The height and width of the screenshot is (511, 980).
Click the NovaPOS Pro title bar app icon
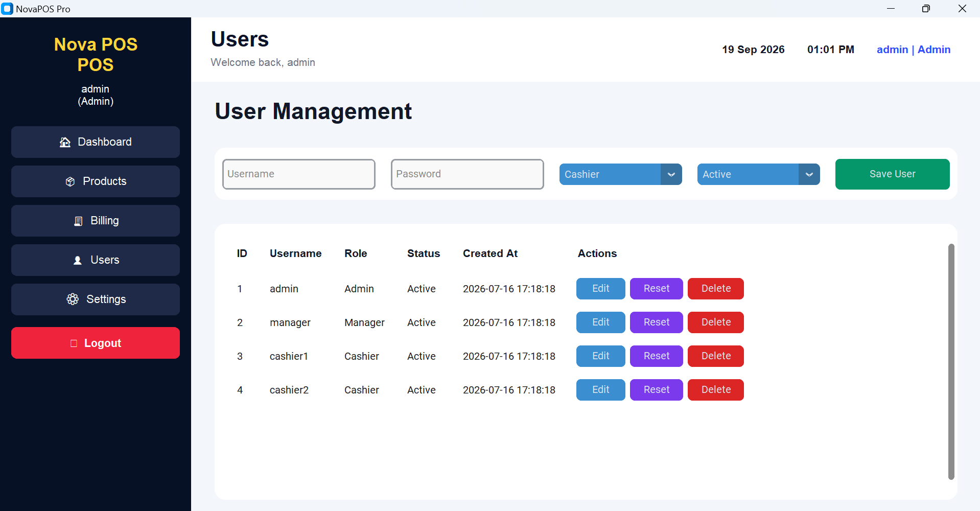(7, 9)
